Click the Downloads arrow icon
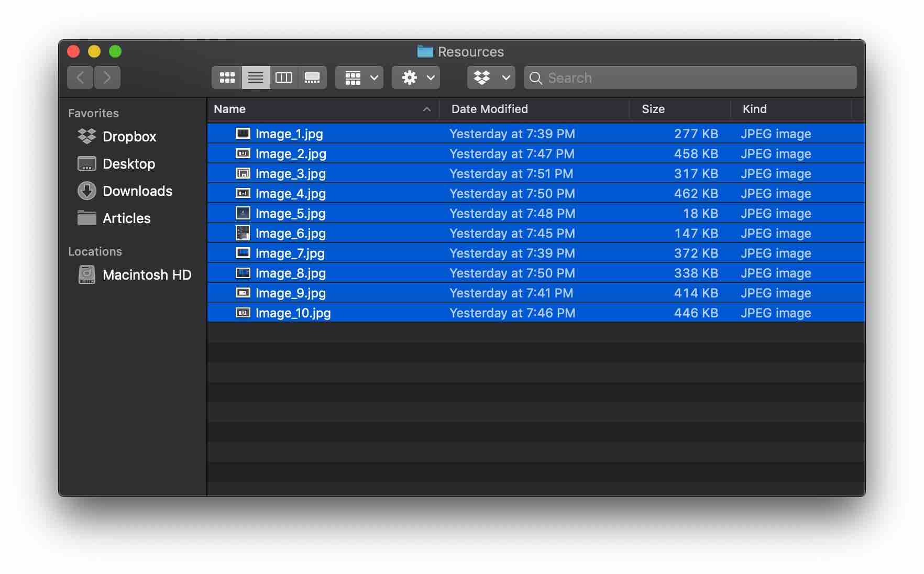The image size is (924, 574). pos(87,191)
